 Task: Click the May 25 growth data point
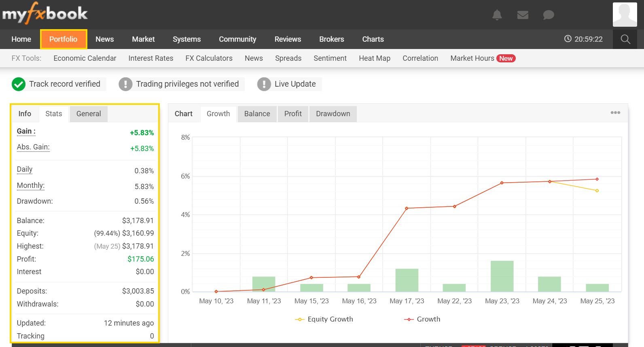(x=597, y=179)
